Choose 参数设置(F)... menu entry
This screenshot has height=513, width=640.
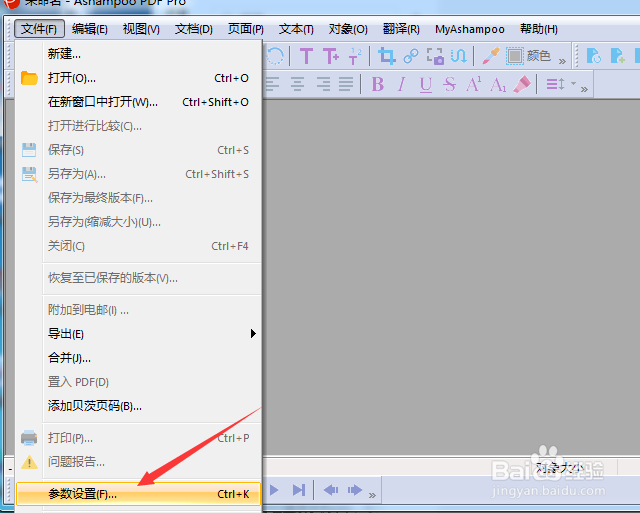138,494
